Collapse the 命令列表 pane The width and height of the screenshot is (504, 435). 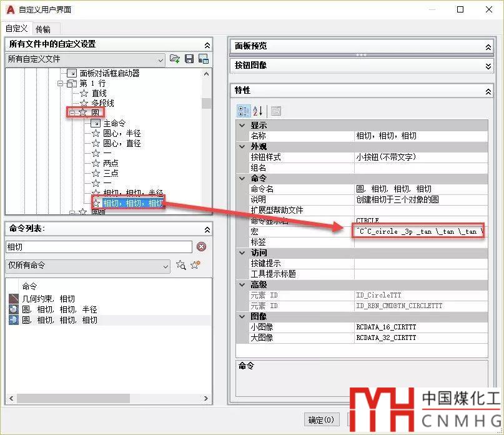pos(207,230)
